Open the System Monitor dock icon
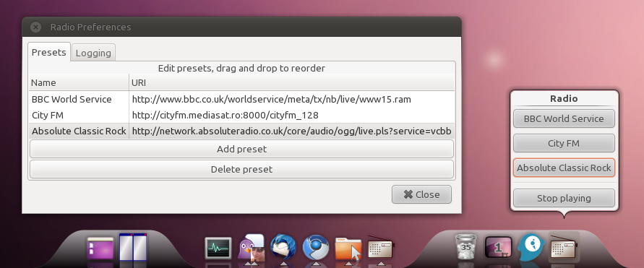 218,248
